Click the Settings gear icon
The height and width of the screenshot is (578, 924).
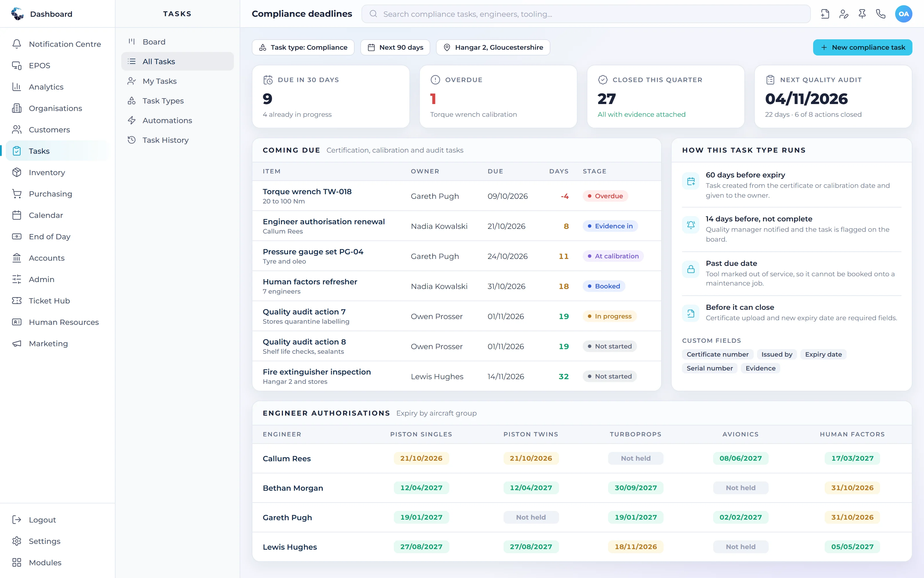[16, 541]
